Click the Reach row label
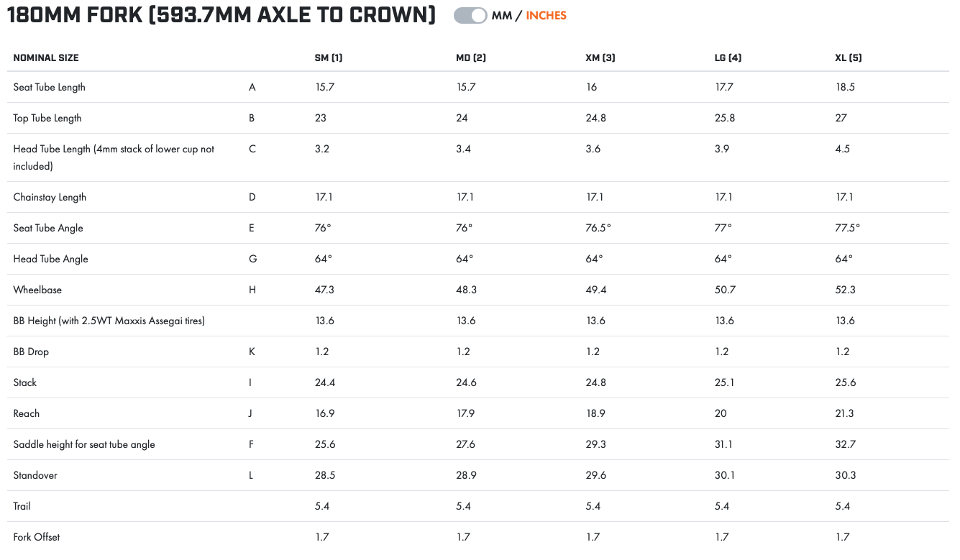This screenshot has width=960, height=560. click(27, 413)
